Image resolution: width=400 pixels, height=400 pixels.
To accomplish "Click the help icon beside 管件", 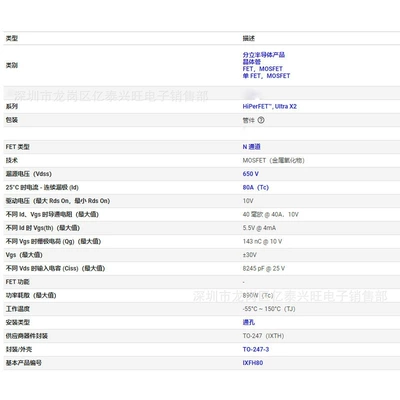I will click(261, 120).
